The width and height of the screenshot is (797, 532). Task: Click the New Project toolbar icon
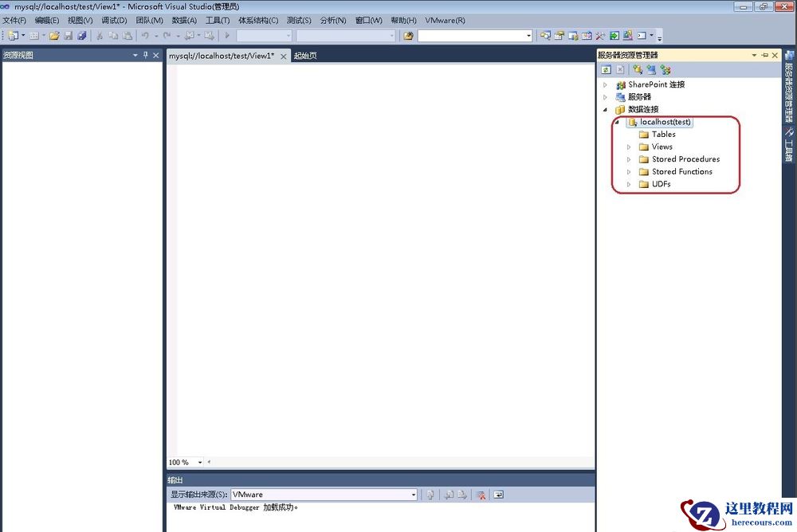click(12, 36)
